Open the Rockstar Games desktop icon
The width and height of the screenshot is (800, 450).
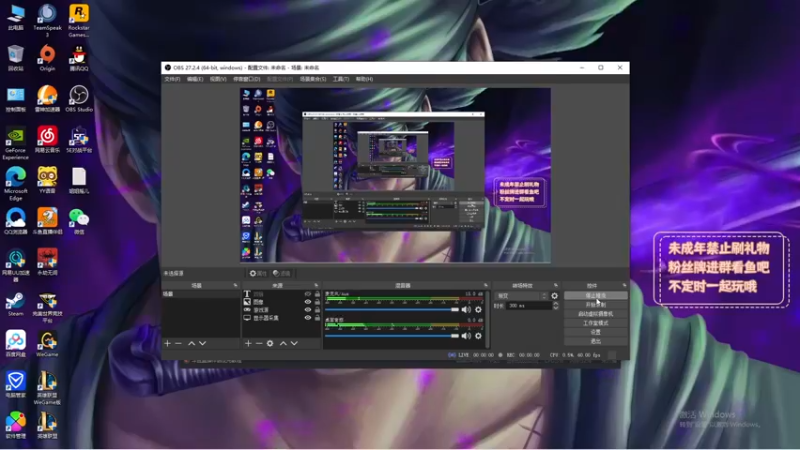(79, 20)
